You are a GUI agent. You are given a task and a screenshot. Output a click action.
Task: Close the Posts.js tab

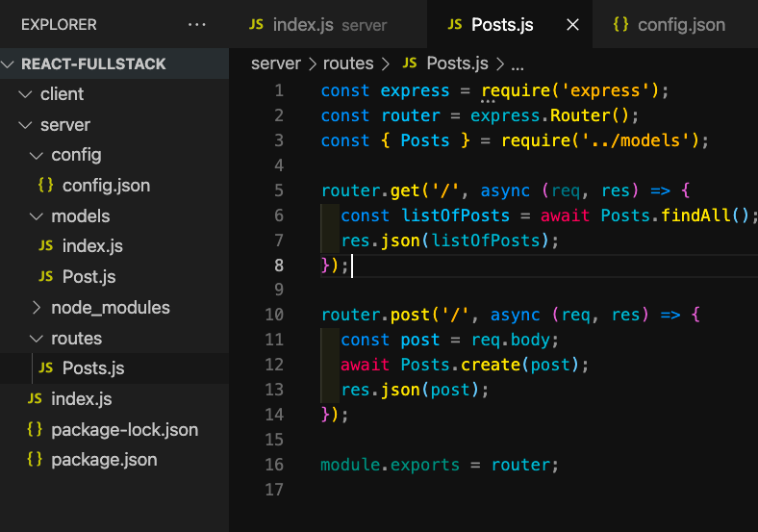click(572, 25)
